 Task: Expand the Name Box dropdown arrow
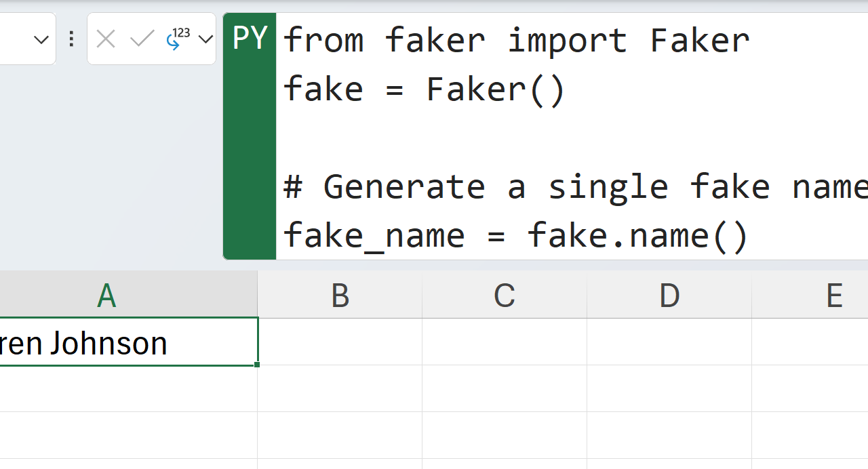[41, 39]
